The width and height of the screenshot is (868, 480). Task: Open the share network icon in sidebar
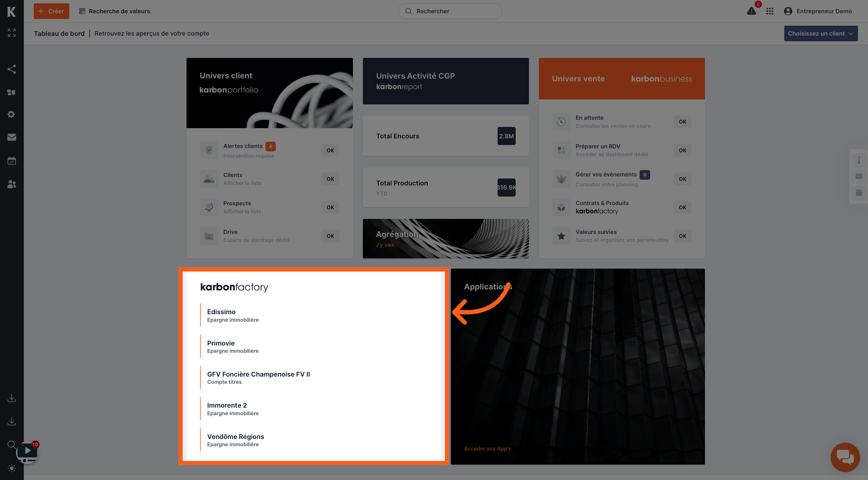(x=11, y=69)
